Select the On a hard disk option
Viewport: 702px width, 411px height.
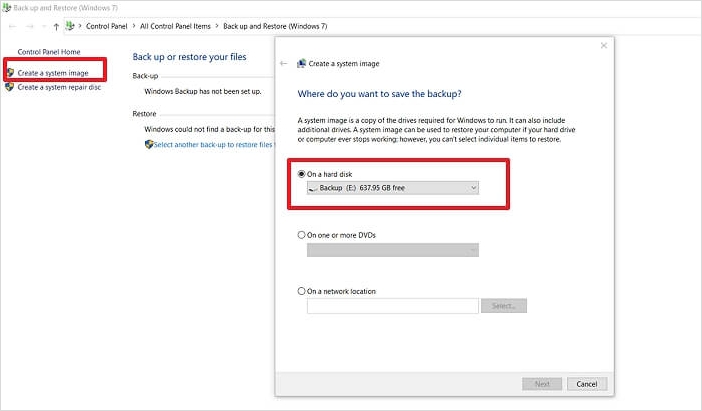coord(303,174)
